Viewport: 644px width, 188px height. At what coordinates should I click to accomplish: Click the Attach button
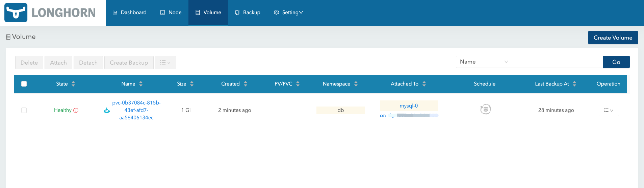58,63
